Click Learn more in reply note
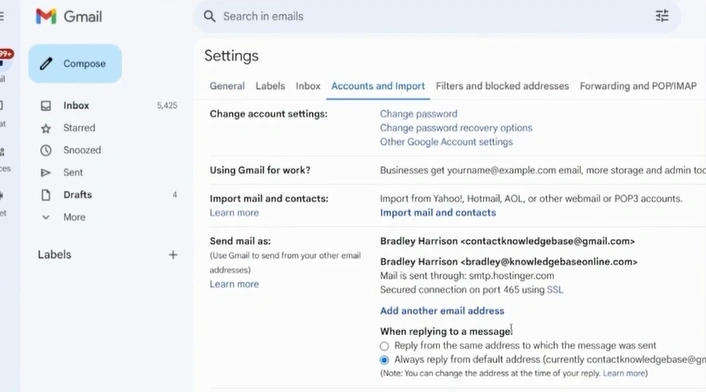Viewport: 706px width, 392px height. [624, 373]
